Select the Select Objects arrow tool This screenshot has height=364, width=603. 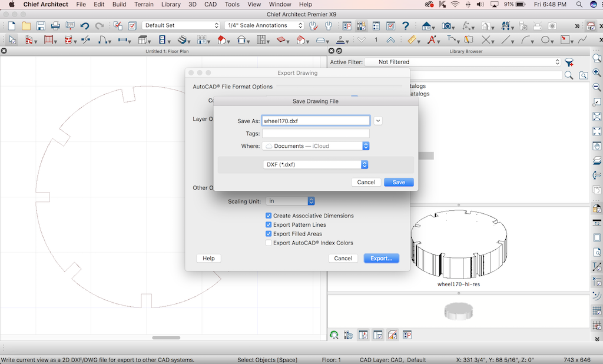12,39
